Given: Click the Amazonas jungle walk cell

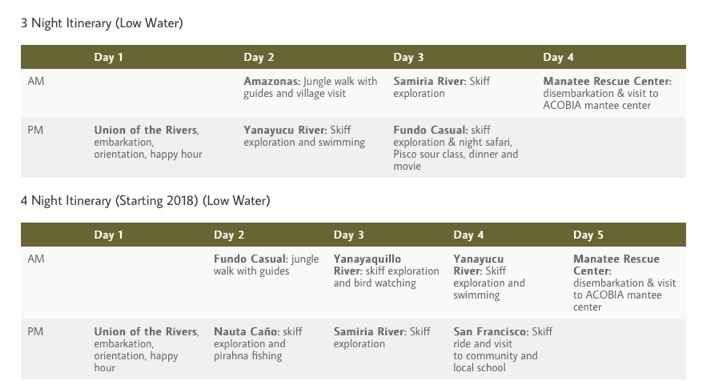Looking at the screenshot, I should 310,87.
